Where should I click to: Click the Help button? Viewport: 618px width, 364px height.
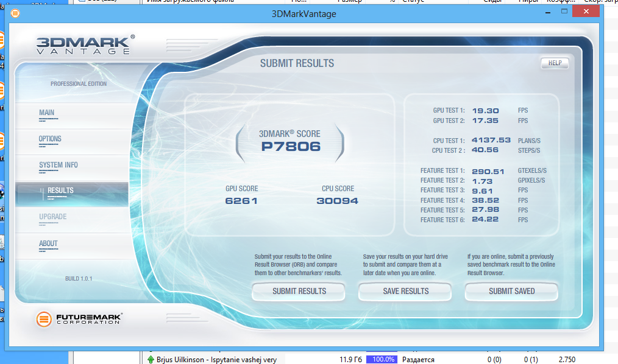pyautogui.click(x=555, y=63)
